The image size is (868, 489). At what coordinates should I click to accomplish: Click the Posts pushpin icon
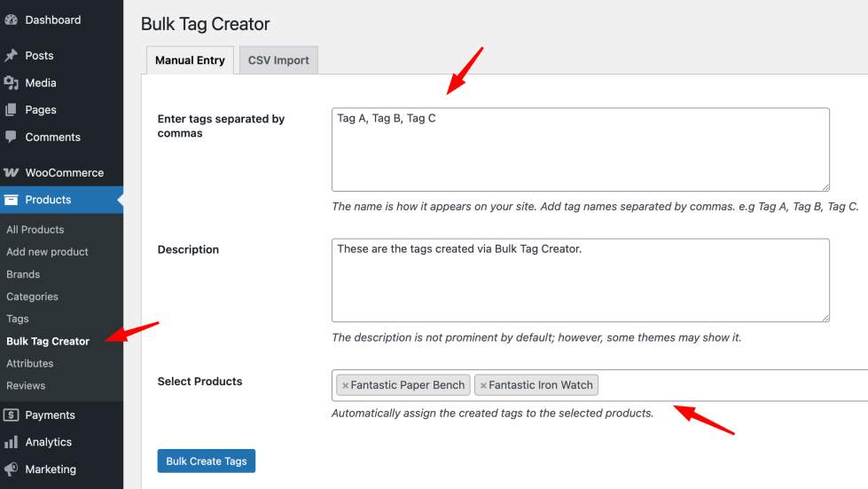tap(11, 55)
